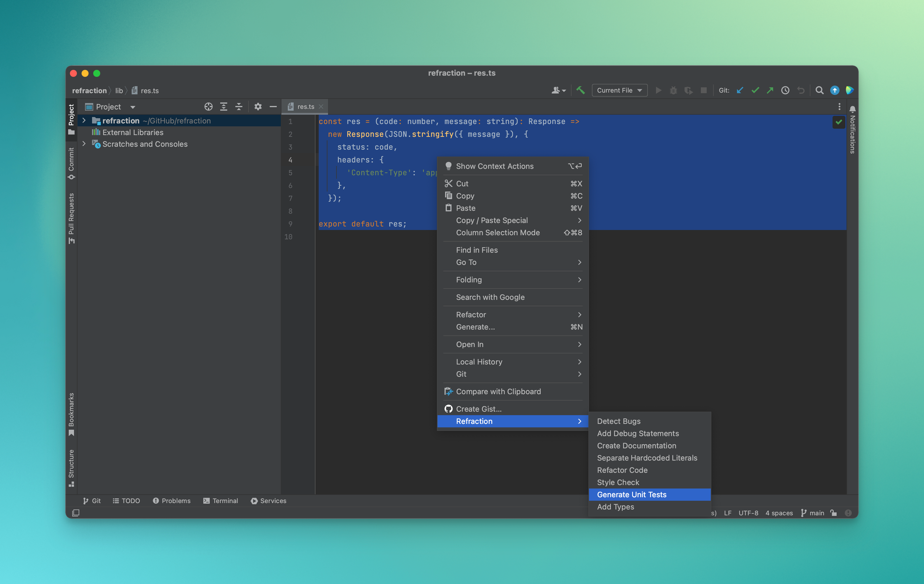
Task: Click the IDE update arrow icon
Action: click(835, 91)
